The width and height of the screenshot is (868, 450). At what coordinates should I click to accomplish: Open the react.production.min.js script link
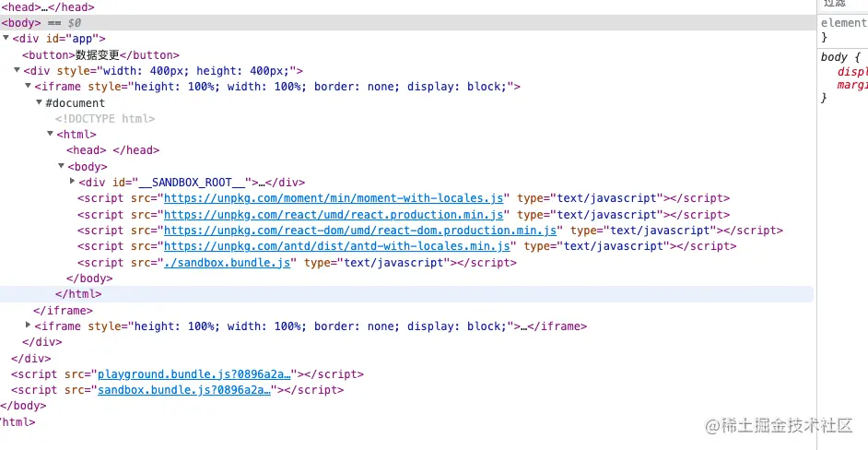pyautogui.click(x=334, y=215)
